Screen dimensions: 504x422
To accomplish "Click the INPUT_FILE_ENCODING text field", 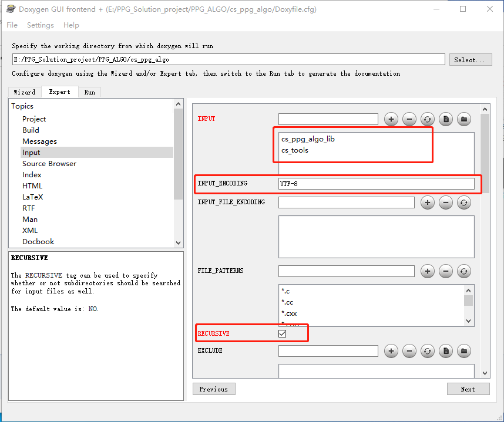I will [347, 202].
